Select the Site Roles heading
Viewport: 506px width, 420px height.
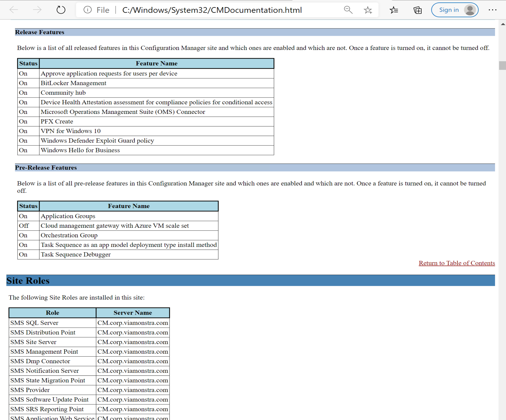[x=28, y=280]
